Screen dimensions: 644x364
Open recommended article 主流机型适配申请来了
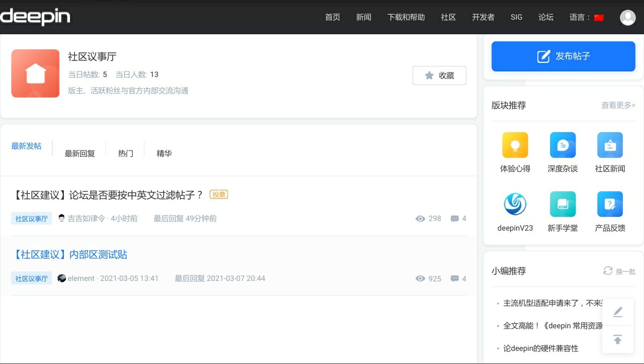(552, 303)
